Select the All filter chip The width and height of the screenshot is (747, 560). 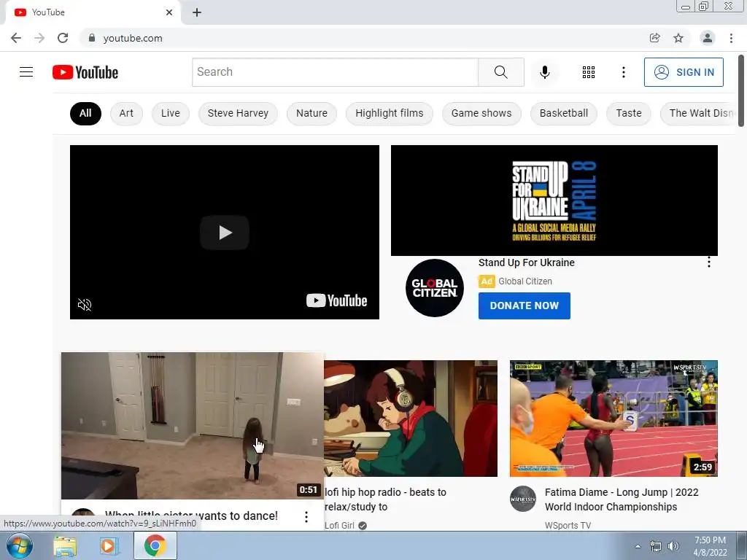tap(85, 113)
